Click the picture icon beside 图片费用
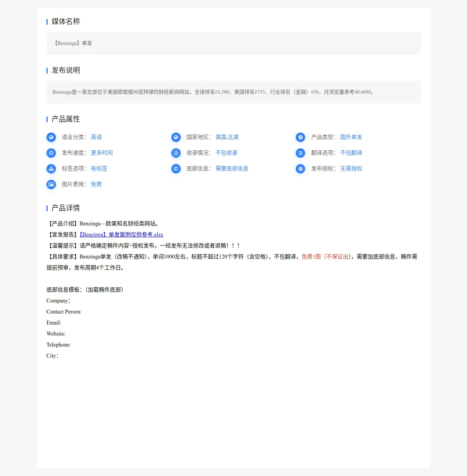This screenshot has width=467, height=476. click(x=51, y=184)
